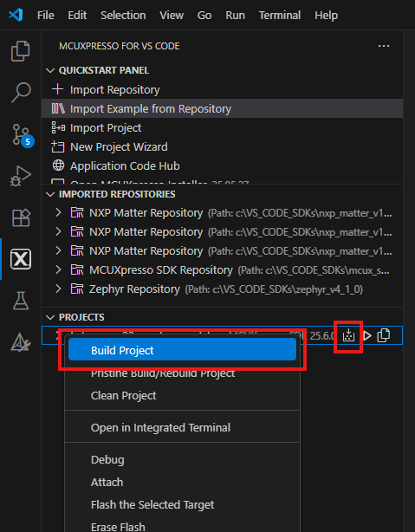Expand the third NXP Matter Repository chevron

click(x=58, y=250)
